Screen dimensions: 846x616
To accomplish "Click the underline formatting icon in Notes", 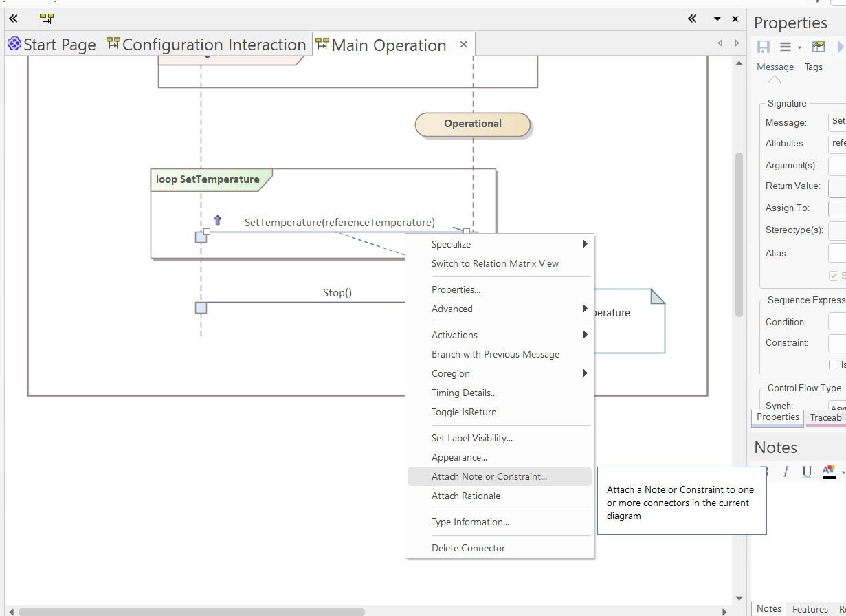I will coord(807,472).
